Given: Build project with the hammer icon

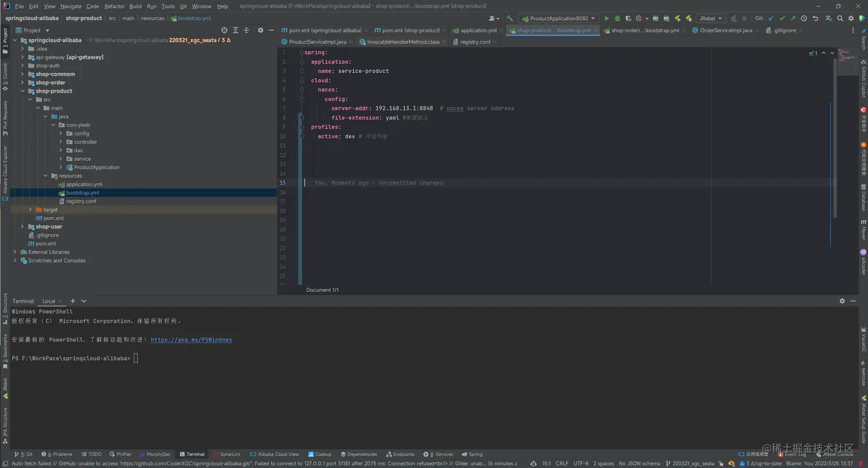Looking at the screenshot, I should [x=510, y=18].
